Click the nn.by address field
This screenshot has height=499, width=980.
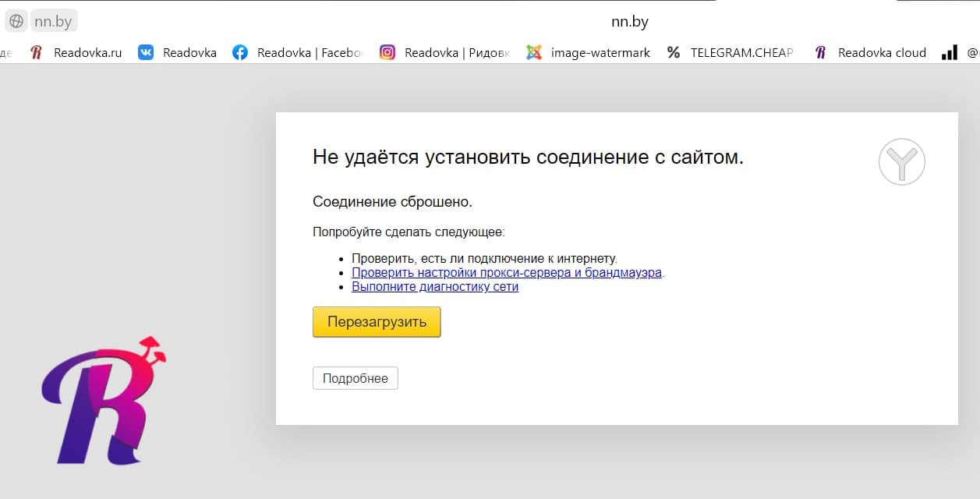pyautogui.click(x=53, y=21)
